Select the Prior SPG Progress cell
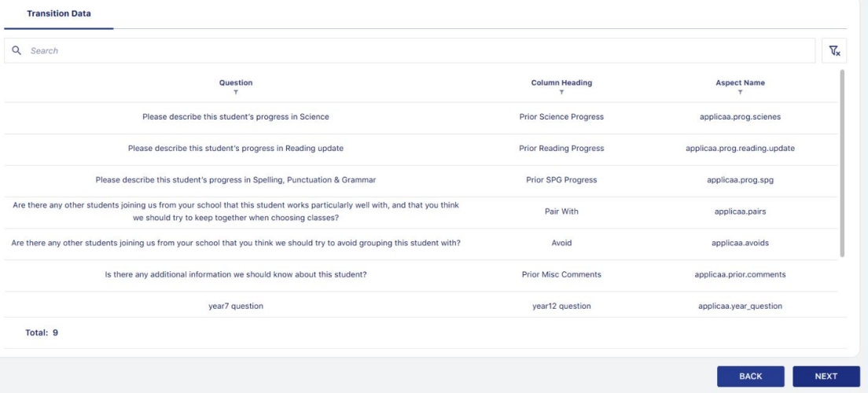868x393 pixels. 561,180
